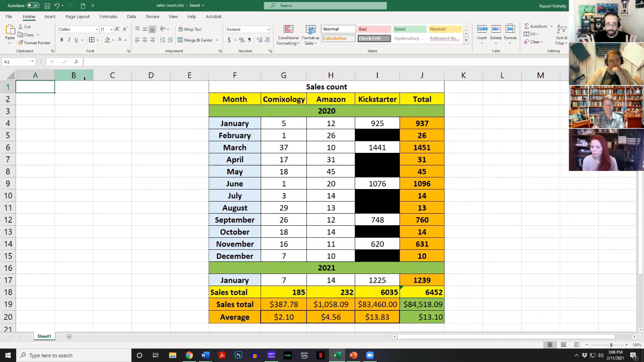Open the font size dropdown
The width and height of the screenshot is (644, 362).
click(x=111, y=29)
